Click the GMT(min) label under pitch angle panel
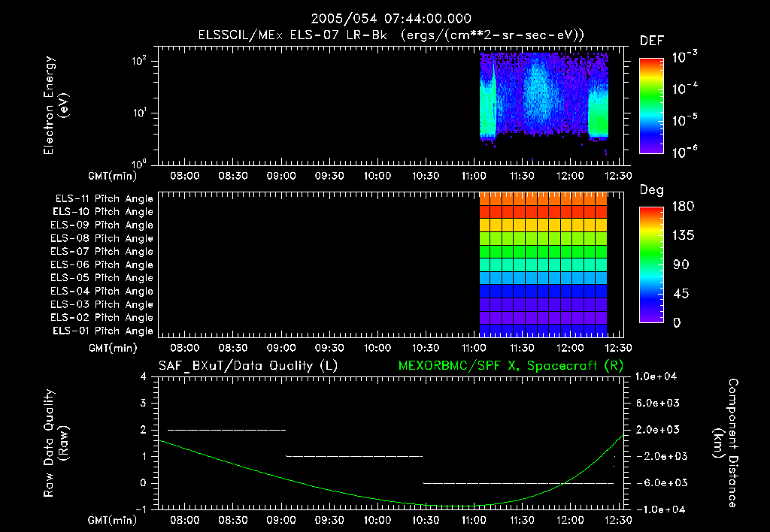This screenshot has width=770, height=532. point(113,348)
